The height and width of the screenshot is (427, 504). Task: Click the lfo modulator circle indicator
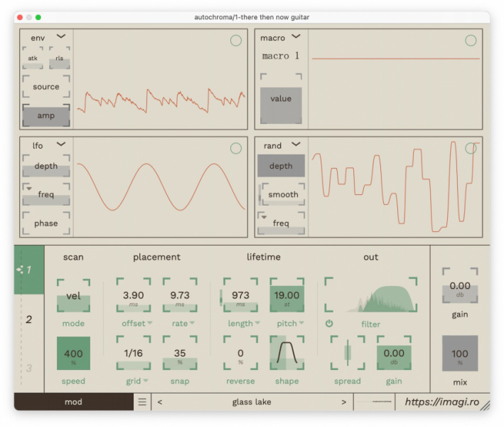pyautogui.click(x=236, y=148)
